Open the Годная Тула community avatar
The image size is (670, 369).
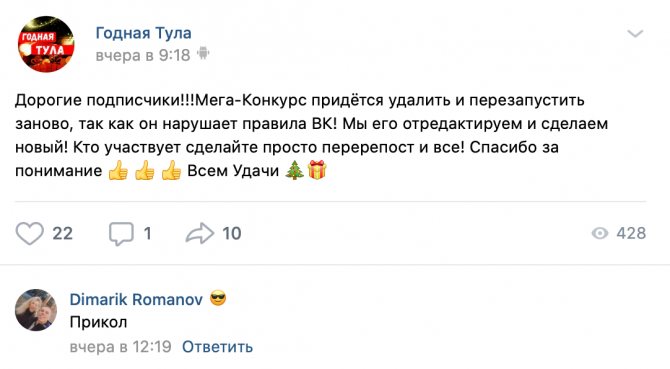[46, 44]
